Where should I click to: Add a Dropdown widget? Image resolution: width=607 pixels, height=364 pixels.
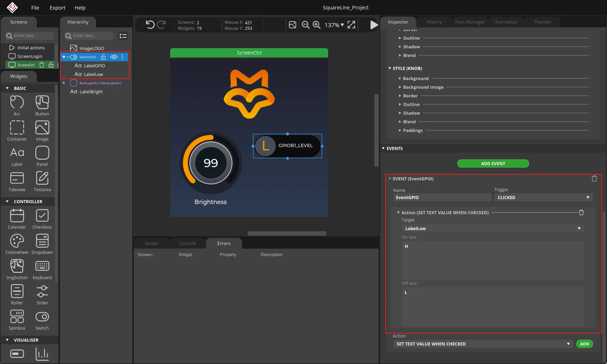tap(42, 244)
